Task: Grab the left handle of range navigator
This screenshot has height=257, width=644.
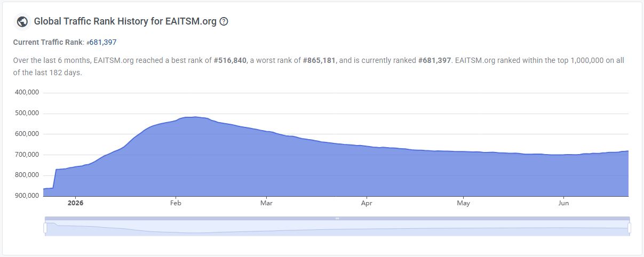Action: [x=45, y=228]
